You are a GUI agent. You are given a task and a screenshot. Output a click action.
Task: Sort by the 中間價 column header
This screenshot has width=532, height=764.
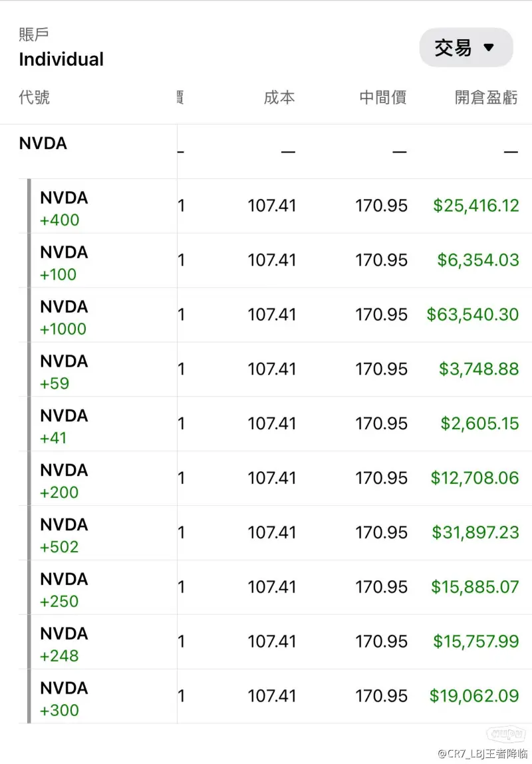point(383,97)
